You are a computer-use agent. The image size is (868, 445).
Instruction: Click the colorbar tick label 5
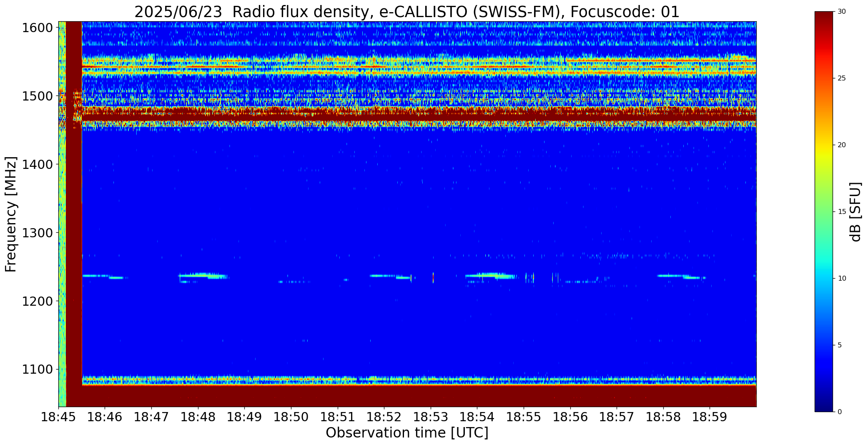pyautogui.click(x=840, y=345)
